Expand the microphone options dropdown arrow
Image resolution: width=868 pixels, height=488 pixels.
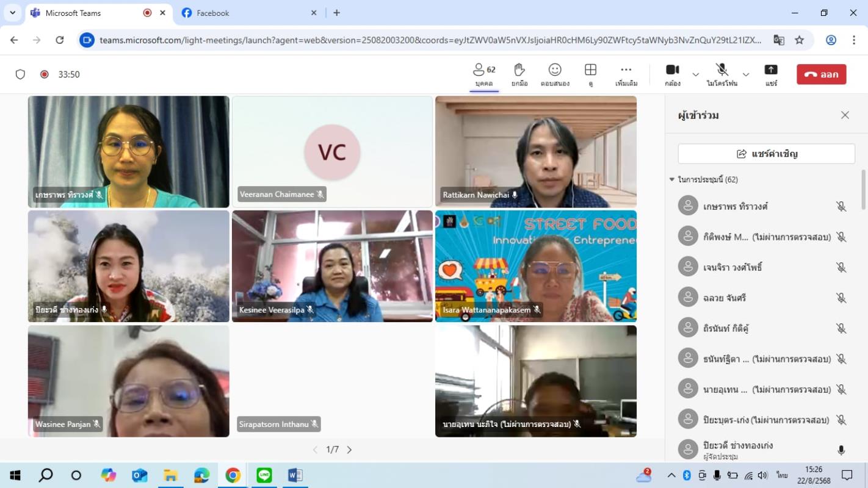745,74
